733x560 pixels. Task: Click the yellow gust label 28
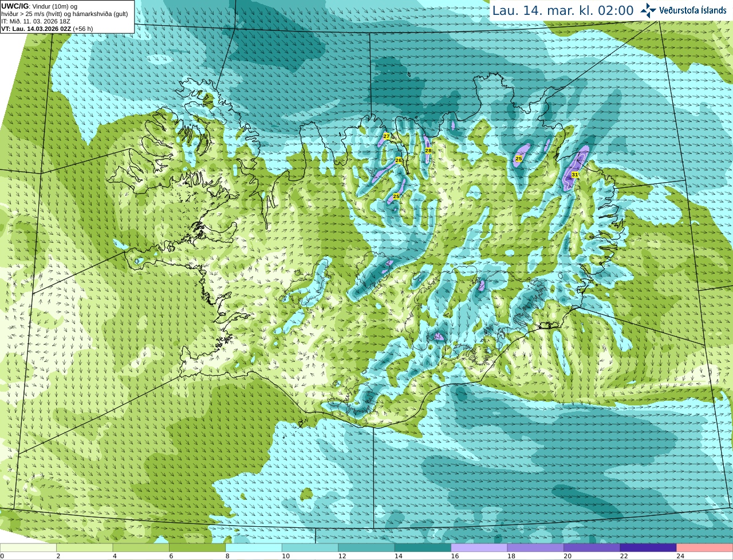click(x=428, y=151)
